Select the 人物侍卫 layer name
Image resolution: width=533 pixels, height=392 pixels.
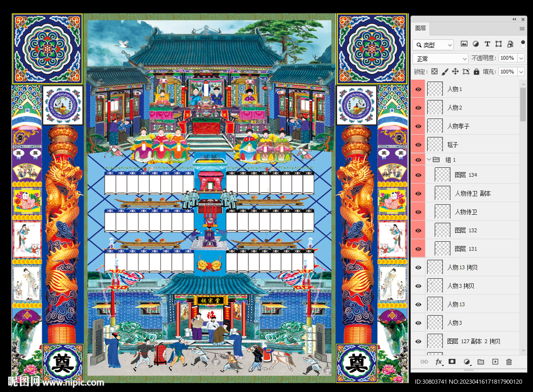coord(466,212)
